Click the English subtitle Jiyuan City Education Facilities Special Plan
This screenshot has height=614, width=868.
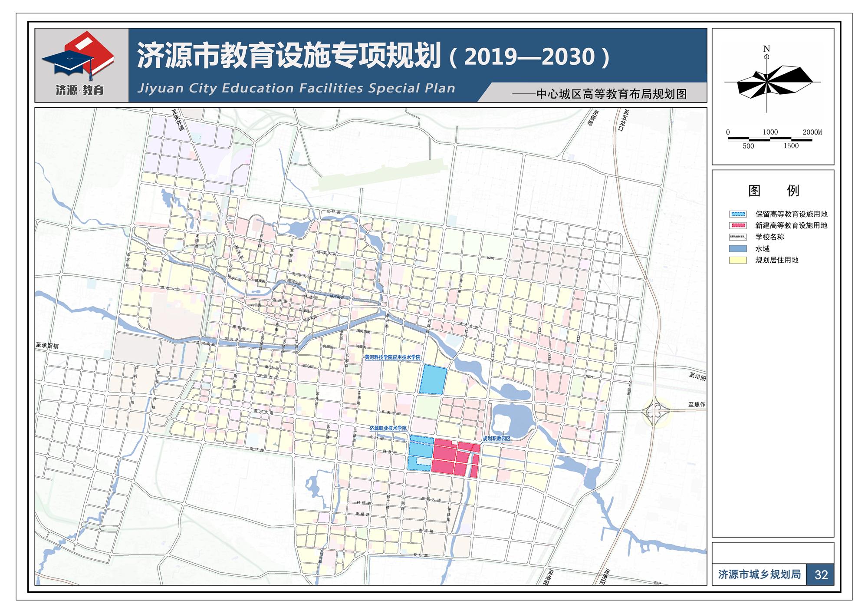tap(296, 88)
